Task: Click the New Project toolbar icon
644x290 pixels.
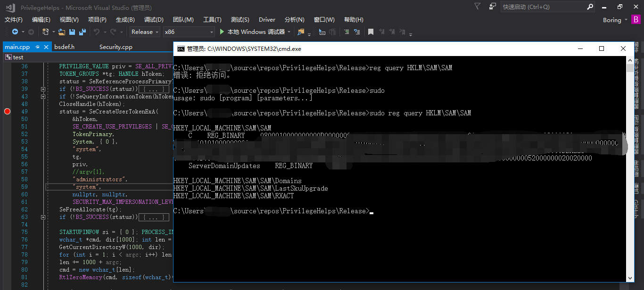Action: (x=46, y=32)
